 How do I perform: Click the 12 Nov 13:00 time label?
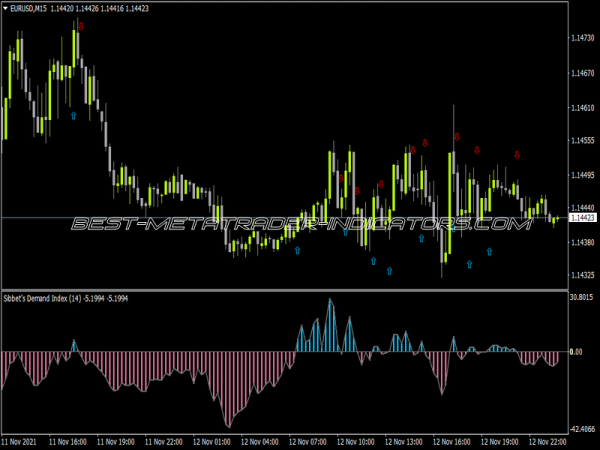[404, 442]
